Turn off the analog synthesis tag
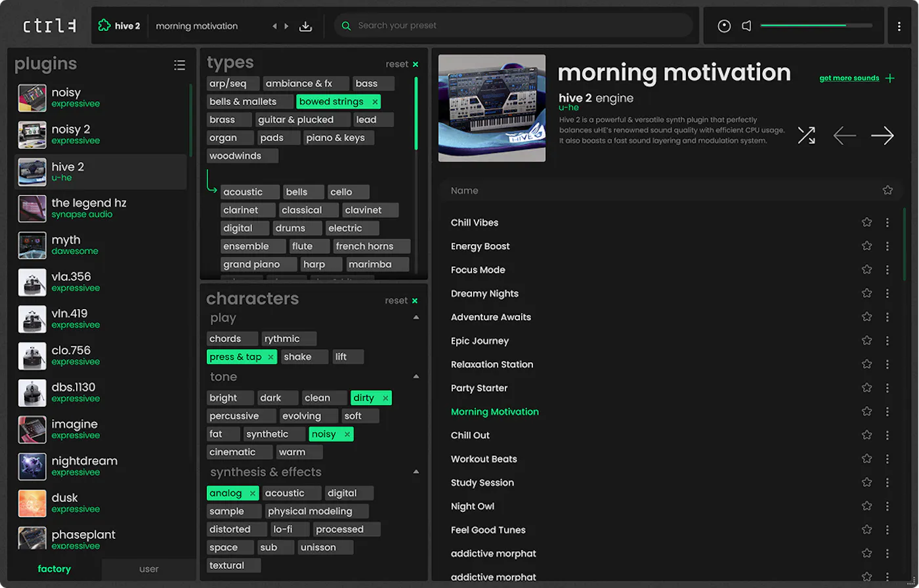The image size is (919, 588). (x=252, y=493)
